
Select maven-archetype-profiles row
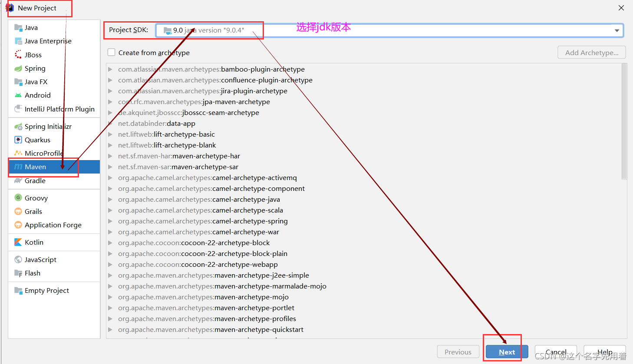click(x=364, y=318)
